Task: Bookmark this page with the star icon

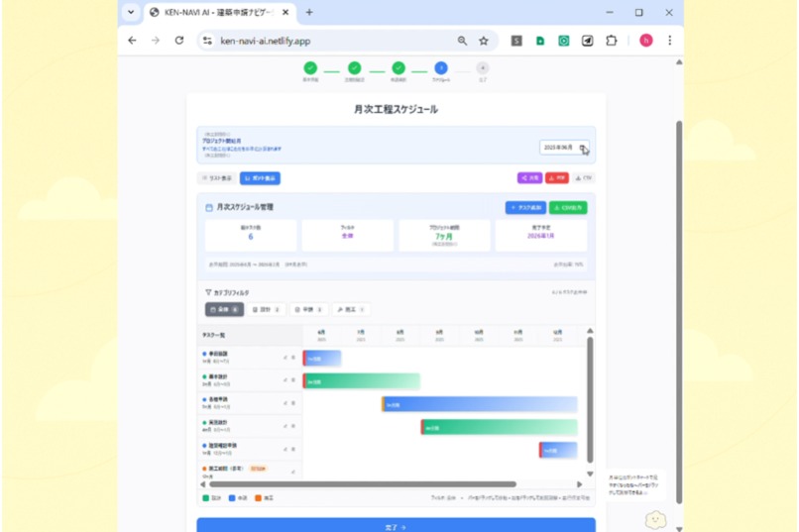Action: click(x=484, y=41)
